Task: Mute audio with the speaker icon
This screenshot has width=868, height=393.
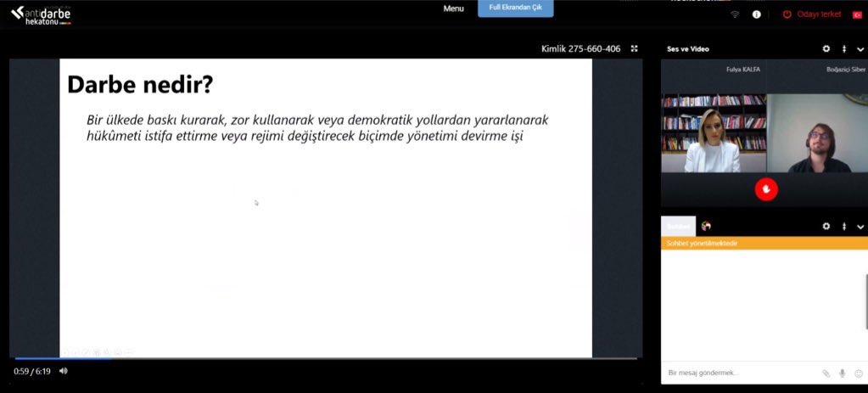Action: 63,371
